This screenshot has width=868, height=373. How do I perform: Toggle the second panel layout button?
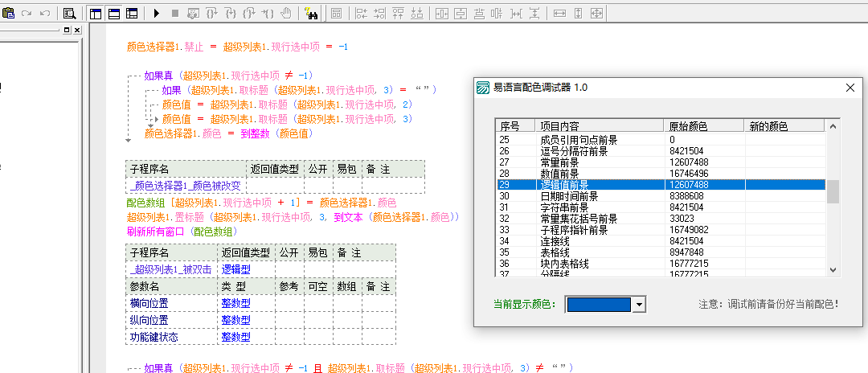coord(113,14)
